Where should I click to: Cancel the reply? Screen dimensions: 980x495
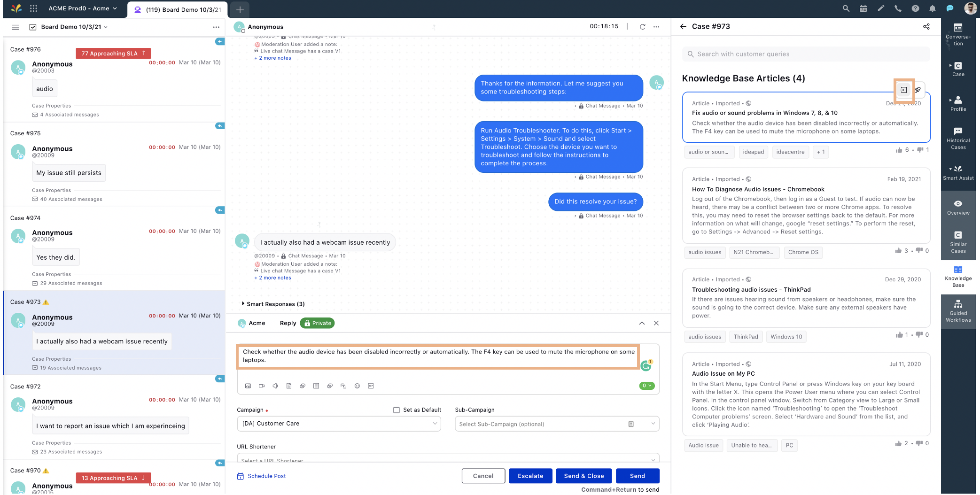pos(483,476)
